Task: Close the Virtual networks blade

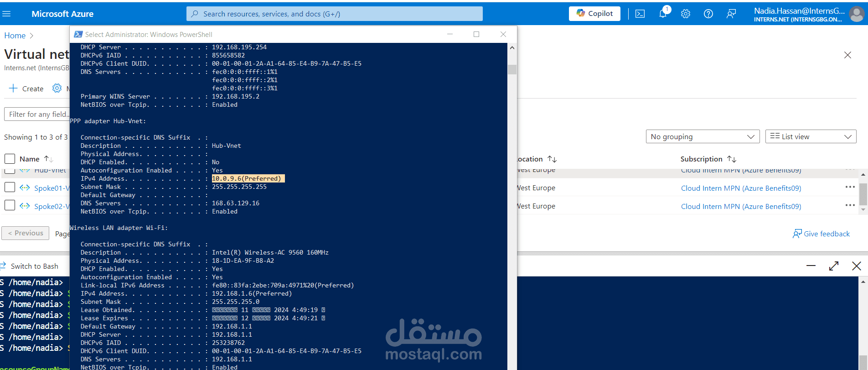Action: pos(847,55)
